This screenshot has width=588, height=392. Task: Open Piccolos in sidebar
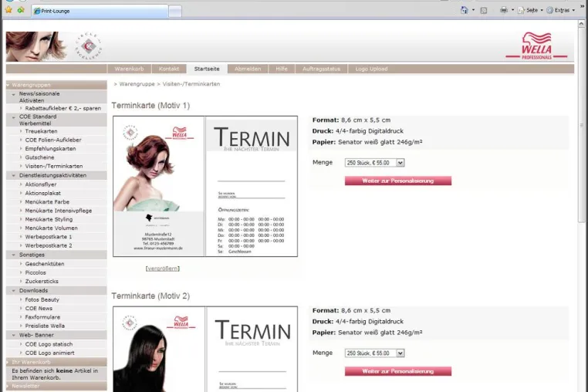(35, 272)
